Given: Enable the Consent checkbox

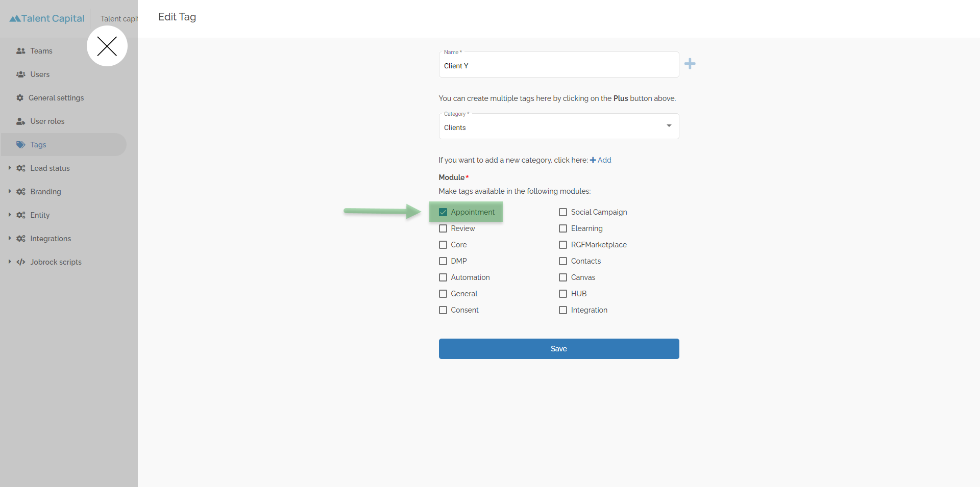Looking at the screenshot, I should click(x=443, y=310).
